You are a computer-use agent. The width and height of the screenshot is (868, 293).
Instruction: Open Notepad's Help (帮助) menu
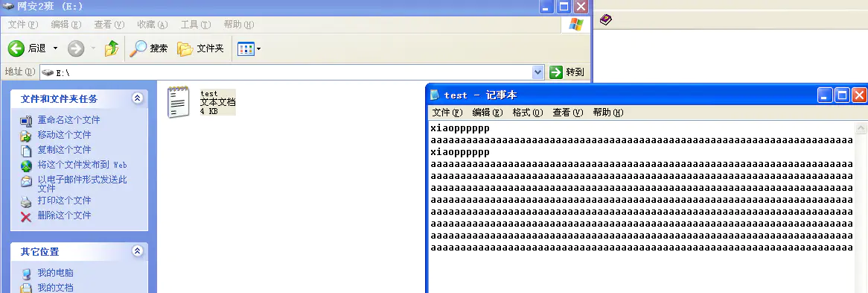click(607, 113)
